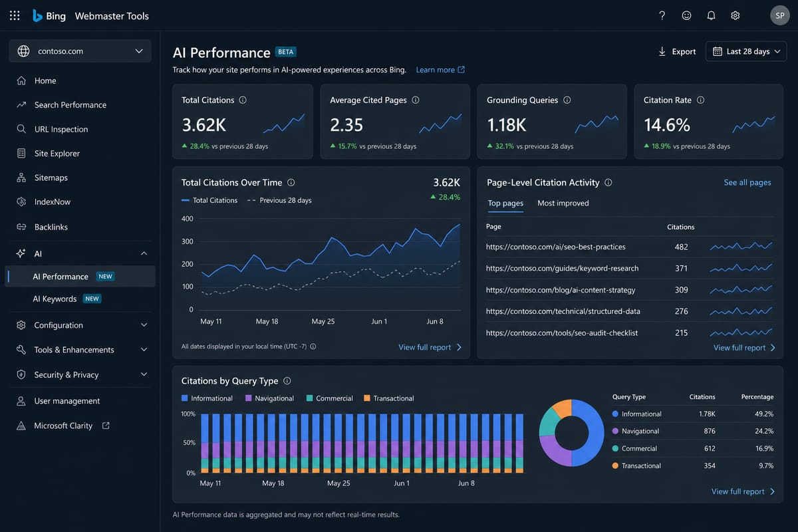Click the AI sparkle icon in sidebar

click(21, 253)
